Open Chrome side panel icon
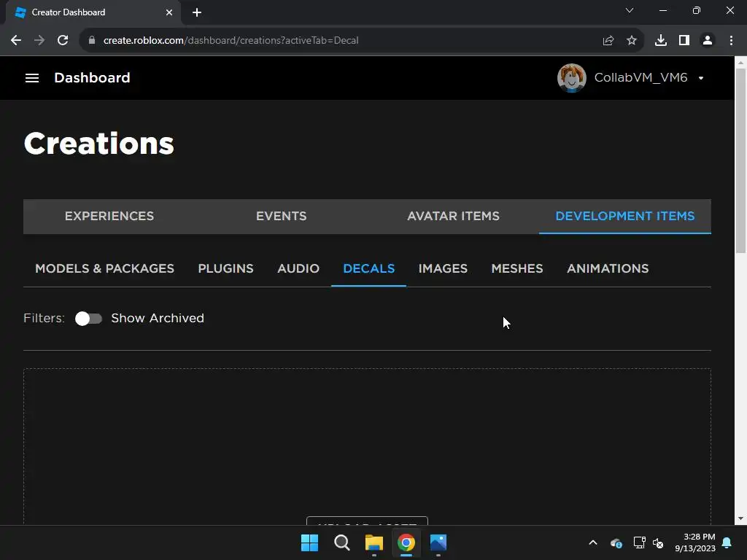Image resolution: width=747 pixels, height=560 pixels. [x=684, y=41]
